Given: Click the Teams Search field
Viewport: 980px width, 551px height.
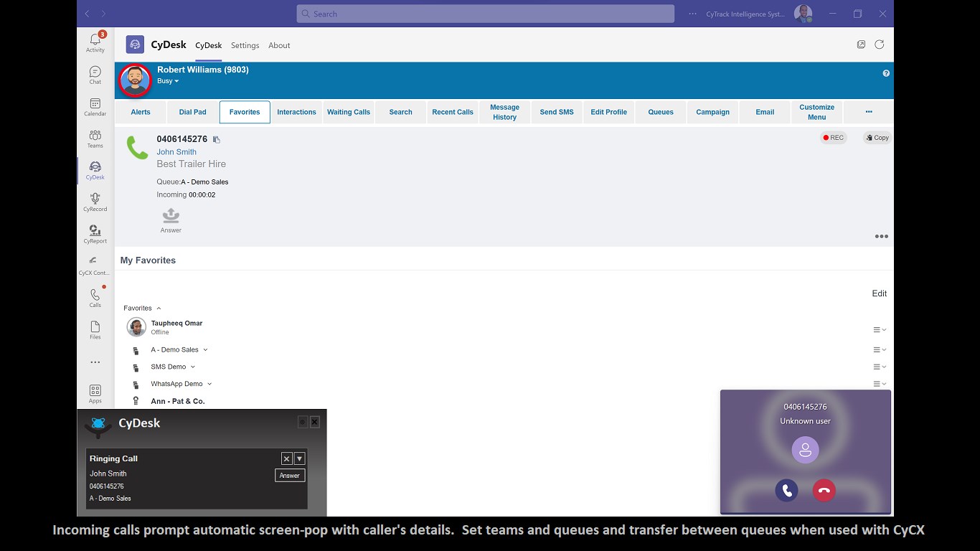Looking at the screenshot, I should point(485,14).
